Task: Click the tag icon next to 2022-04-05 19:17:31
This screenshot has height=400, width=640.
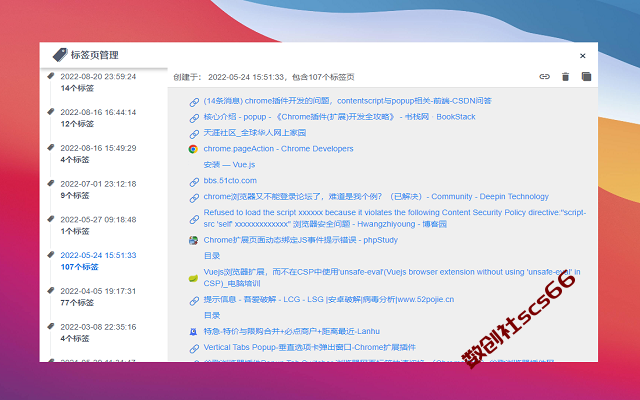Action: point(51,290)
